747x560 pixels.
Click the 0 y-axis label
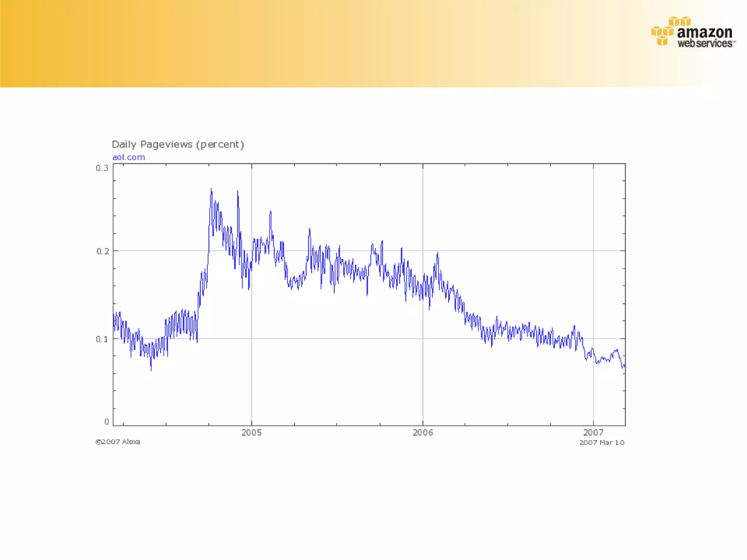pos(107,422)
